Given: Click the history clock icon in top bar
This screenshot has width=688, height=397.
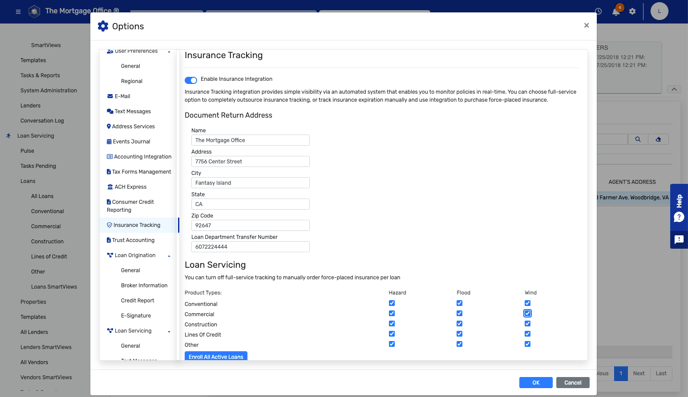Looking at the screenshot, I should [x=598, y=11].
